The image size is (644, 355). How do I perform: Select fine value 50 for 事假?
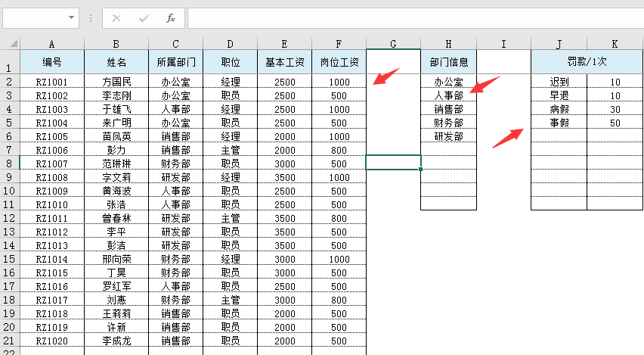615,123
